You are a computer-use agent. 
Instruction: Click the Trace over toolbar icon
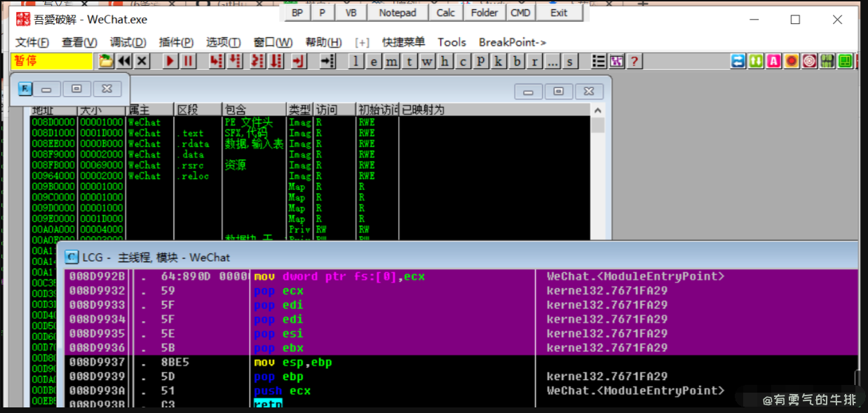276,61
